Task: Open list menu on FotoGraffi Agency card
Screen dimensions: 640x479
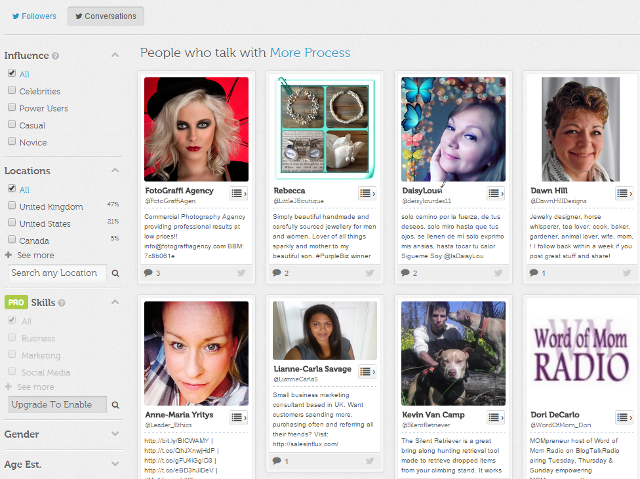Action: (x=240, y=193)
